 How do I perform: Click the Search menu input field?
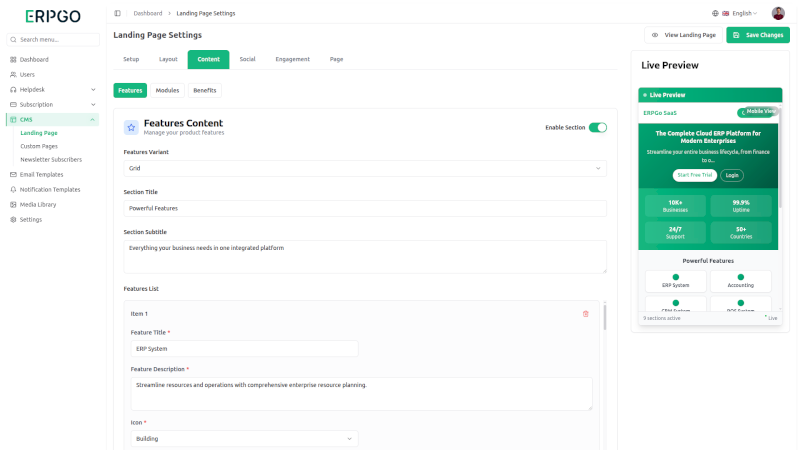pyautogui.click(x=53, y=40)
